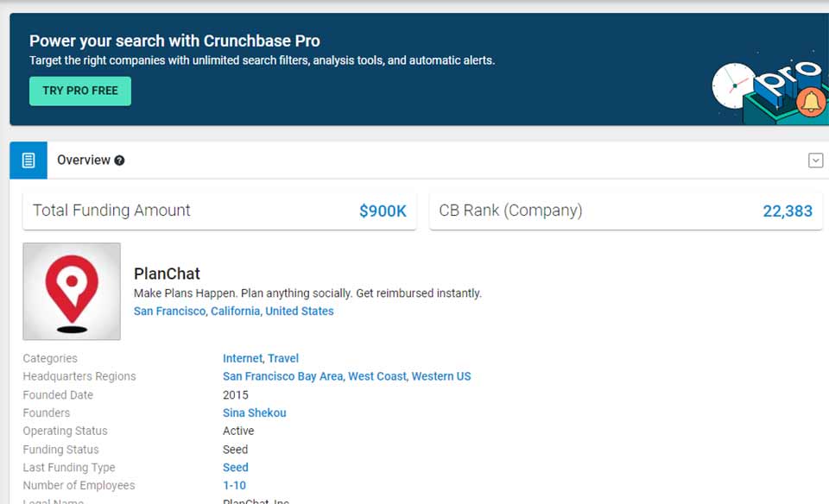Click the TRY PRO FREE button
Screen dimensions: 829x504
tap(79, 91)
